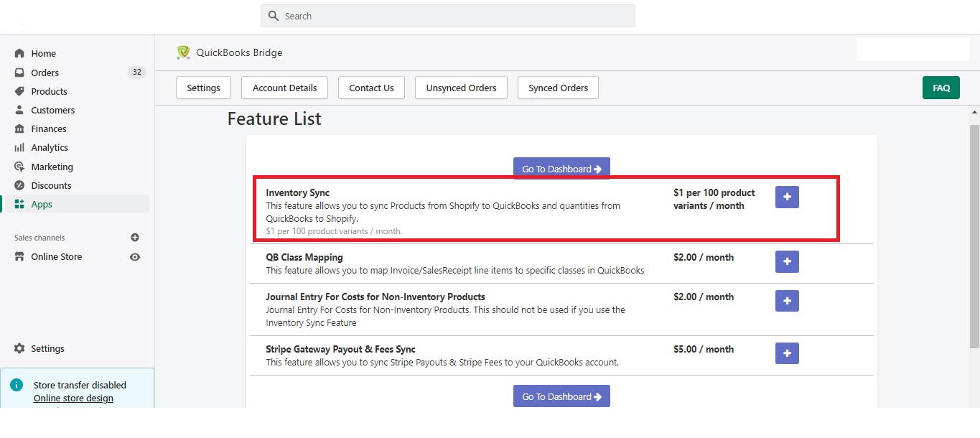This screenshot has width=980, height=438.
Task: Add the Journal Entry For Costs feature
Action: [787, 301]
